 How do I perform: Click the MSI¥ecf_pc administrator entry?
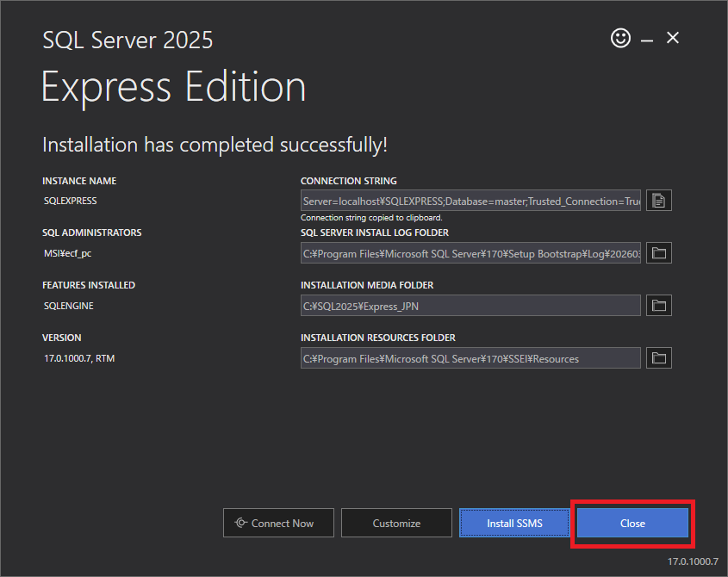pos(68,253)
